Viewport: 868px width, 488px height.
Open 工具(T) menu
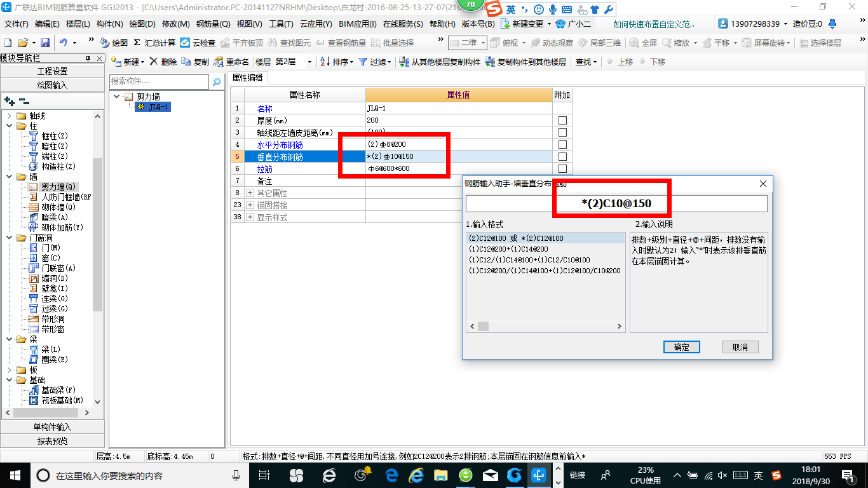281,24
